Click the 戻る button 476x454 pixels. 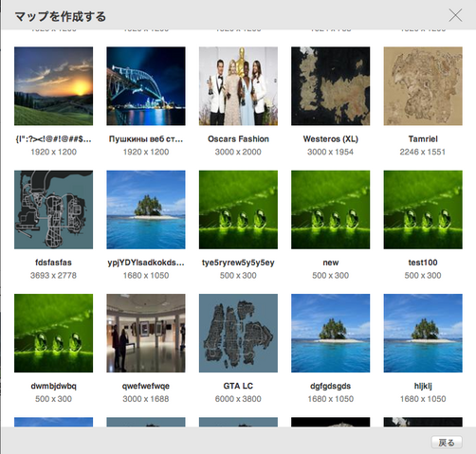(447, 443)
